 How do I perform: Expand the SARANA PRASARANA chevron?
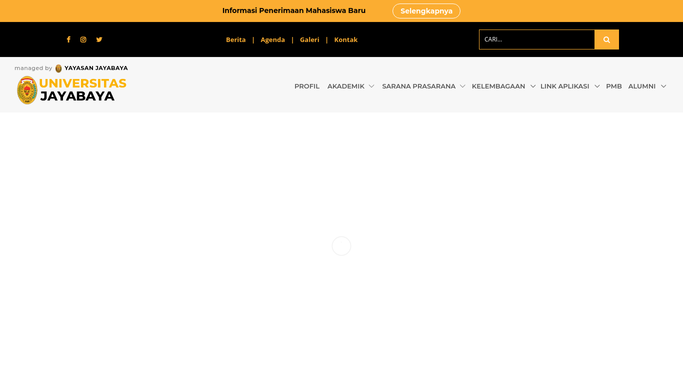point(462,86)
